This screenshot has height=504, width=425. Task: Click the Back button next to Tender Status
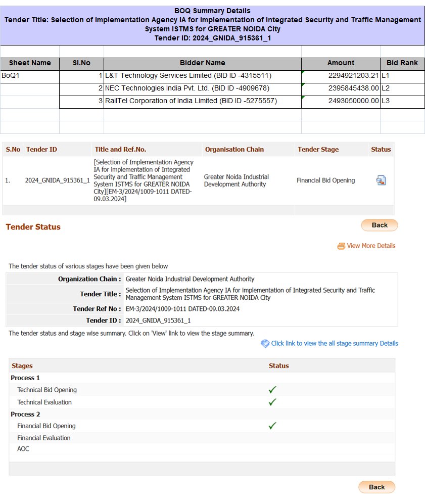(380, 225)
